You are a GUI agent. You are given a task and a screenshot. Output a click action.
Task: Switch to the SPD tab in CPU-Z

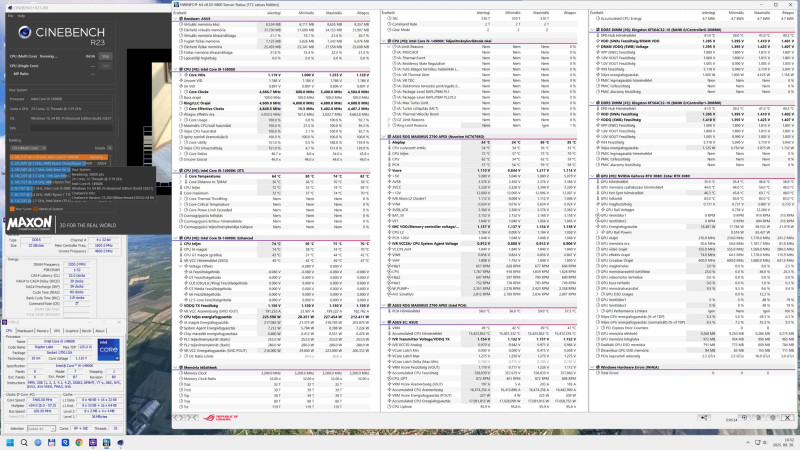coord(57,331)
